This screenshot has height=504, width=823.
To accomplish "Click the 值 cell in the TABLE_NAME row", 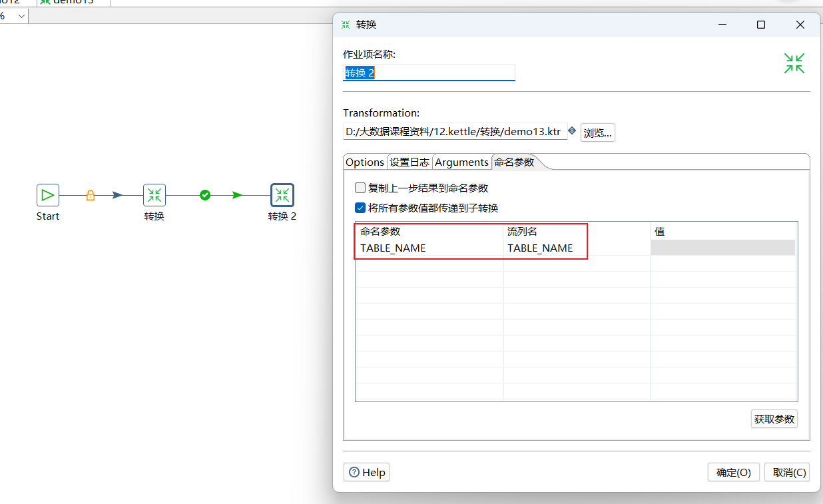I will coord(723,248).
